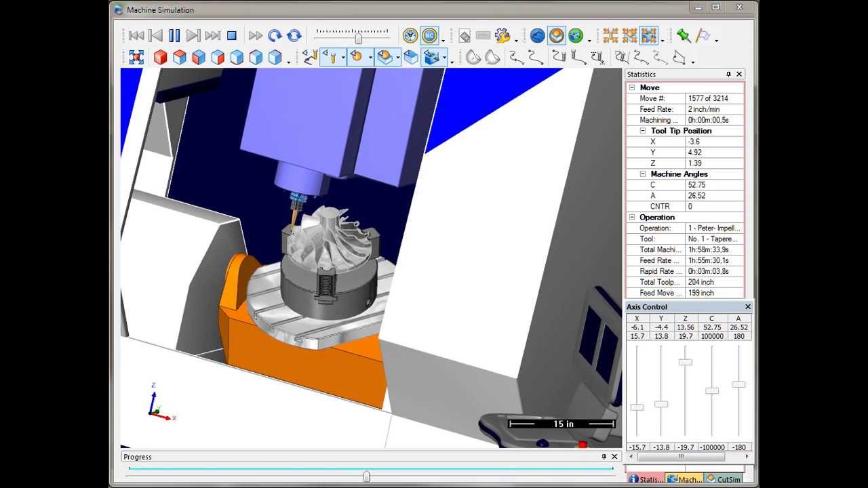Pin the Statistics panel
868x488 pixels.
[728, 75]
